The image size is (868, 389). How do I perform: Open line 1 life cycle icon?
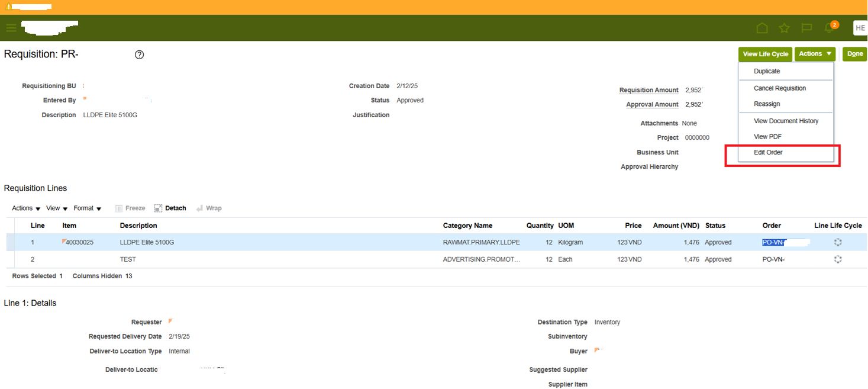(x=838, y=242)
